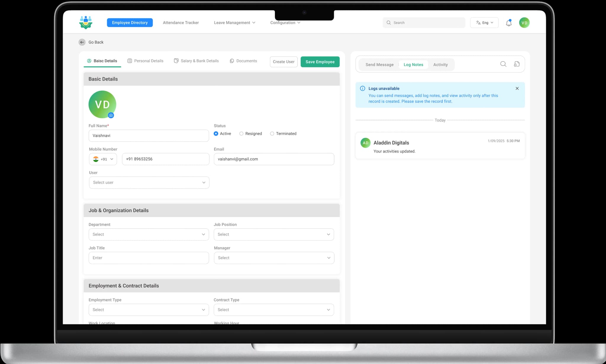The height and width of the screenshot is (364, 606).
Task: Click the camera icon on profile avatar
Action: (111, 115)
